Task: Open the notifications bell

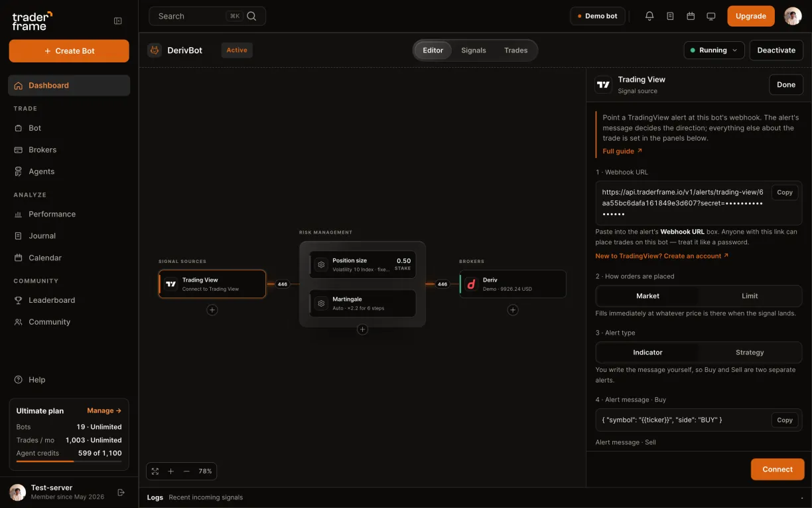Action: 649,16
